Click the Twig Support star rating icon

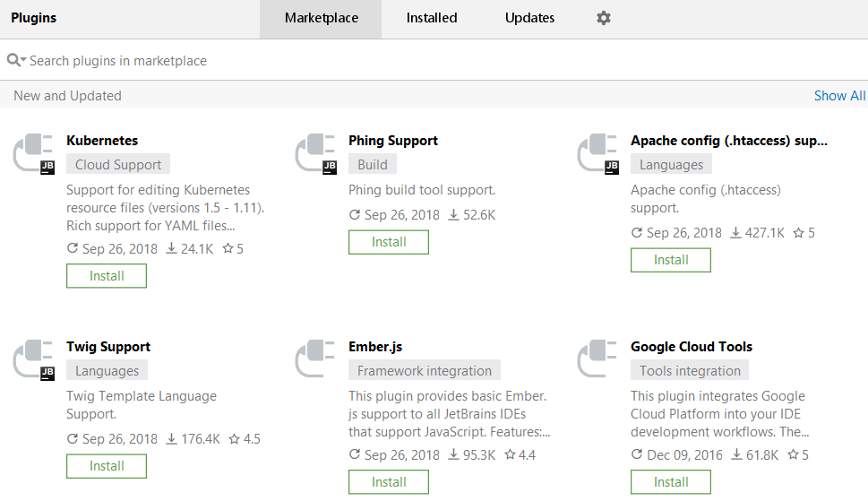[x=235, y=439]
